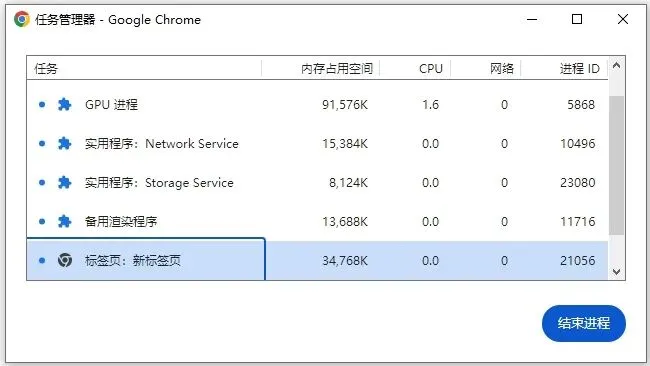Click the extension icon for Network Service
This screenshot has height=366, width=650.
pyautogui.click(x=64, y=143)
